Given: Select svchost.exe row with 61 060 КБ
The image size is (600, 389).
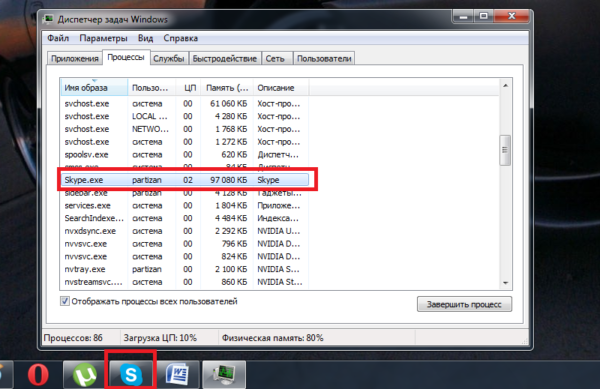Looking at the screenshot, I should [185, 104].
